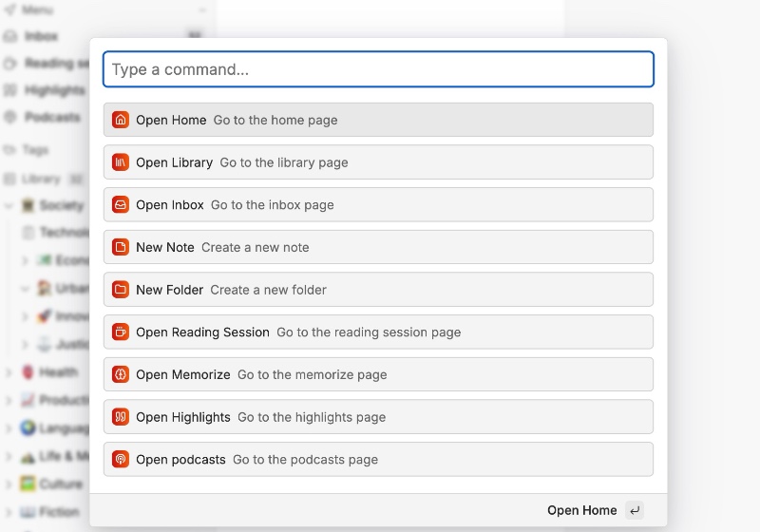The width and height of the screenshot is (760, 532).
Task: Click the Open Memorize brain icon
Action: [121, 374]
